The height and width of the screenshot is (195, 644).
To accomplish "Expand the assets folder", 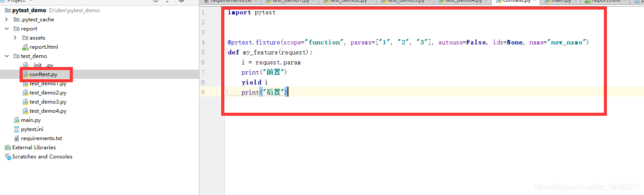I will click(15, 38).
